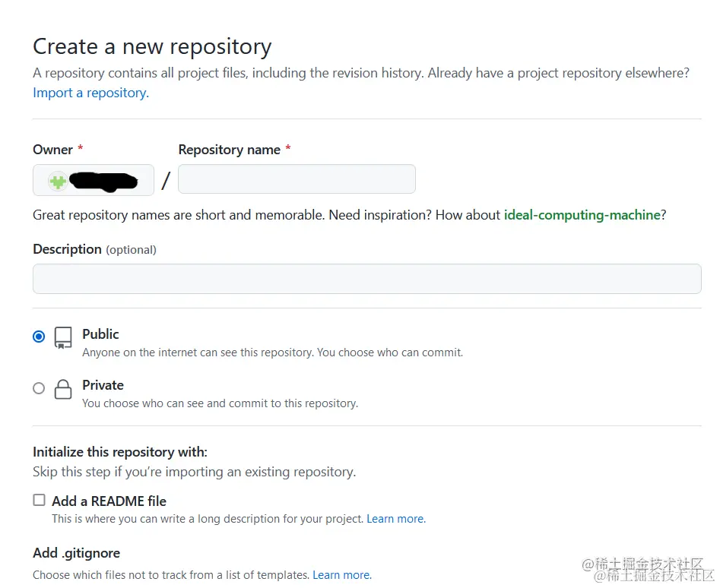
Task: Enable the Add a README file checkbox
Action: [x=39, y=500]
